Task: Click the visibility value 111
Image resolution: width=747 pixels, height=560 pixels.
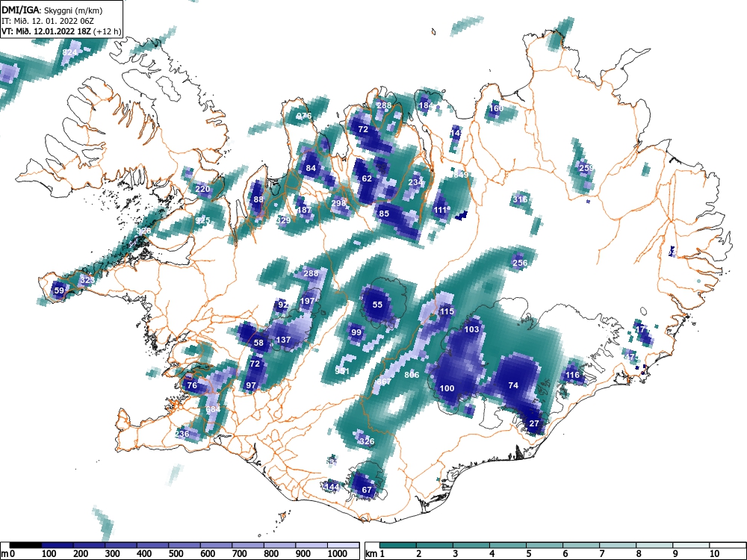Action: tap(440, 210)
